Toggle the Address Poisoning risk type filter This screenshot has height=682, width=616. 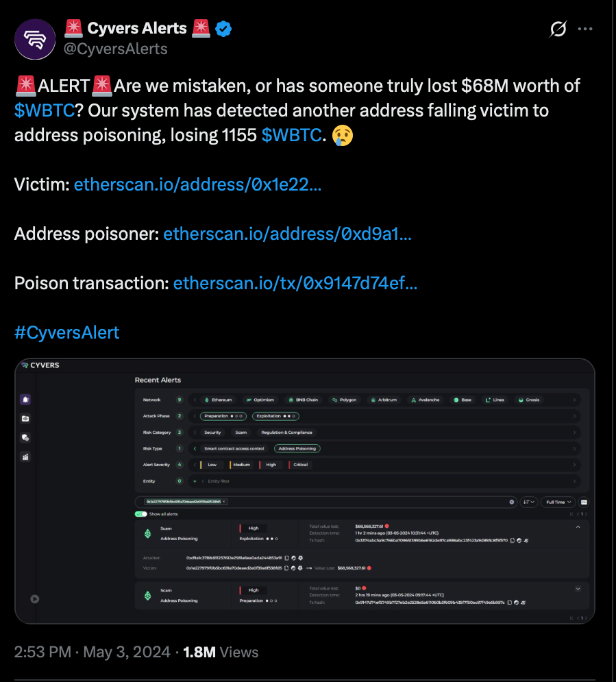point(297,448)
